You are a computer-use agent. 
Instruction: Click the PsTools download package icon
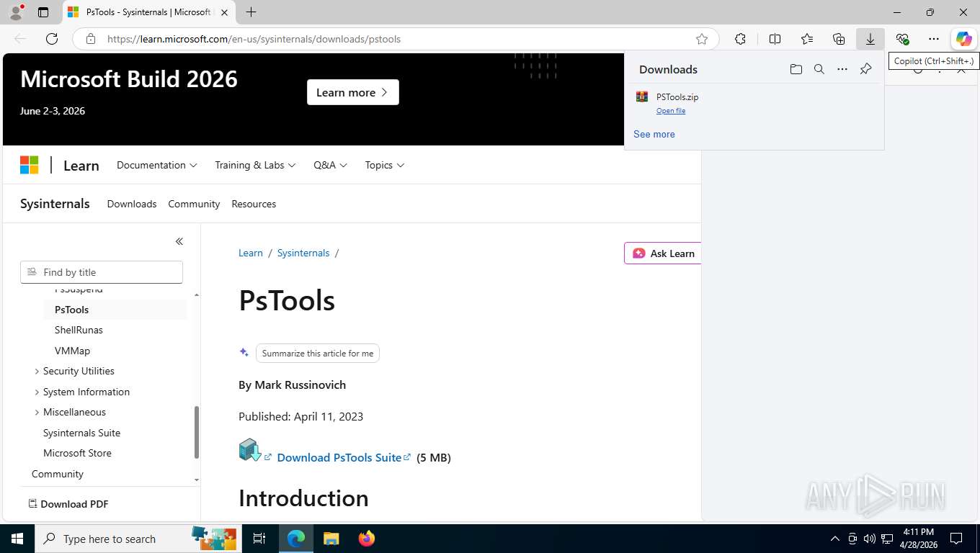tap(249, 450)
